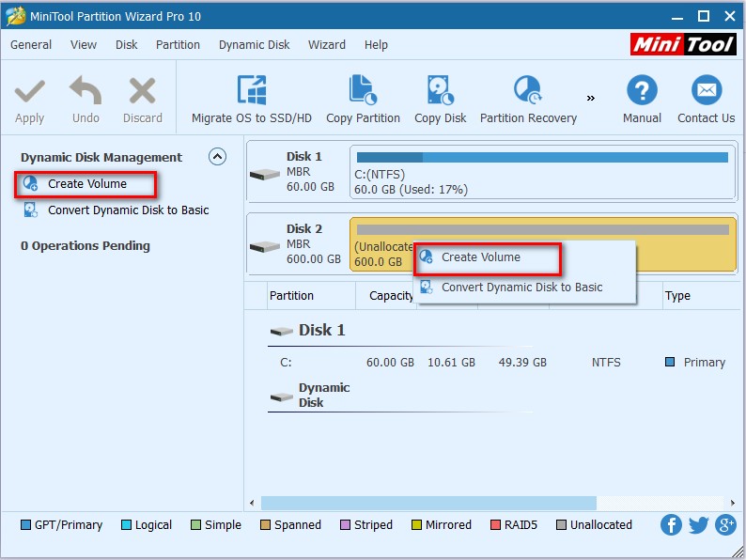This screenshot has width=746, height=560.
Task: Click the Spanned legend color swatch
Action: pyautogui.click(x=265, y=525)
